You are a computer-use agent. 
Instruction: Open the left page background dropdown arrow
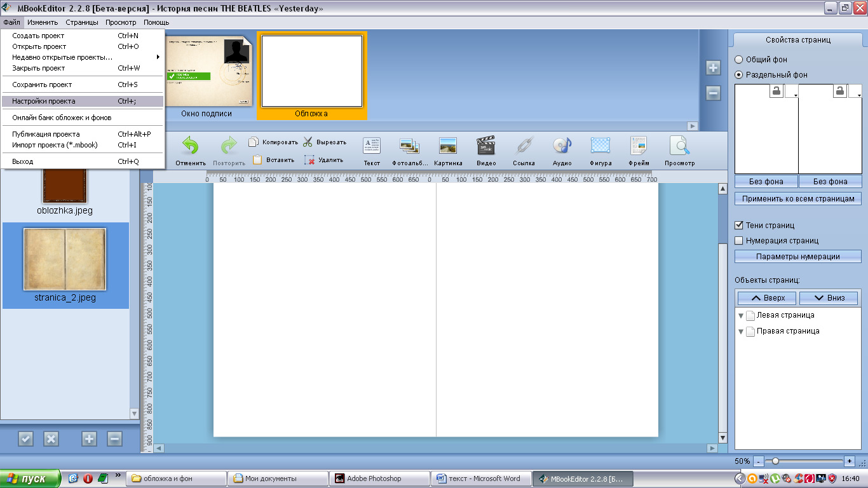792,91
